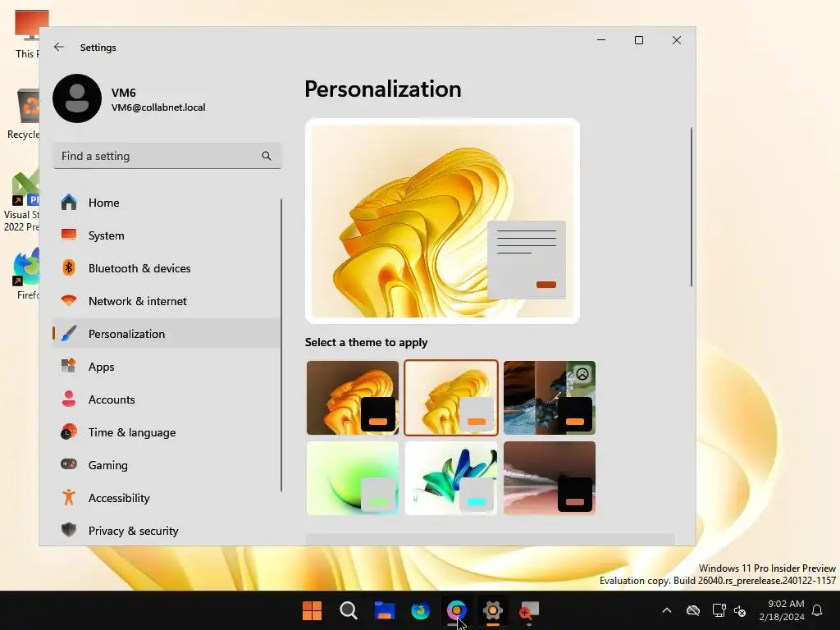The height and width of the screenshot is (630, 840).
Task: Click the Personalization page scrollbar
Action: click(x=692, y=207)
